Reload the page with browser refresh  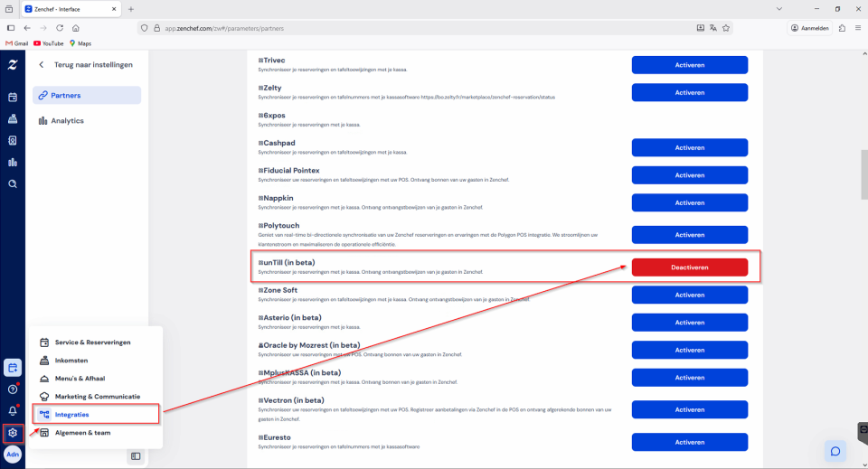tap(60, 28)
